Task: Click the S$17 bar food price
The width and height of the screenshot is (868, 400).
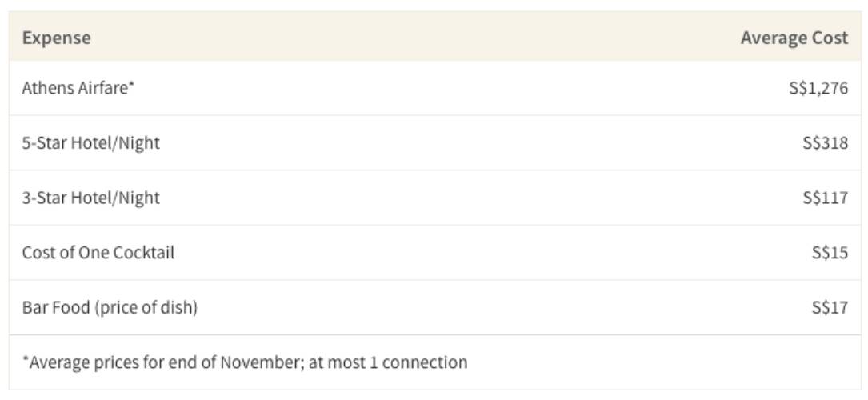Action: point(829,307)
